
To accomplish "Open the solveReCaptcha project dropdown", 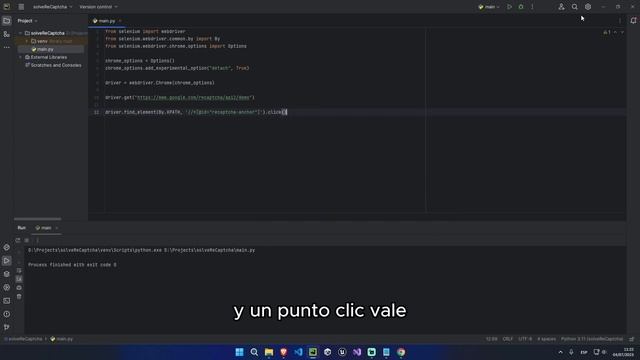I will (53, 7).
